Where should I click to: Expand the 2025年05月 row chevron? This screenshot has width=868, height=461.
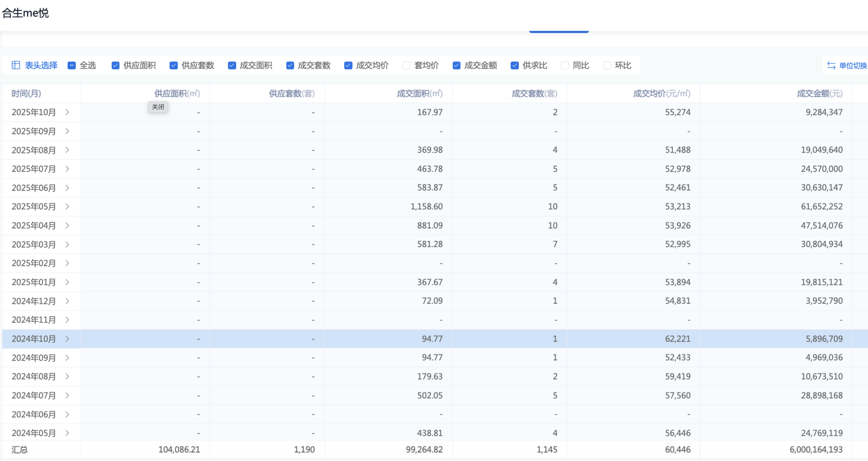pos(67,206)
